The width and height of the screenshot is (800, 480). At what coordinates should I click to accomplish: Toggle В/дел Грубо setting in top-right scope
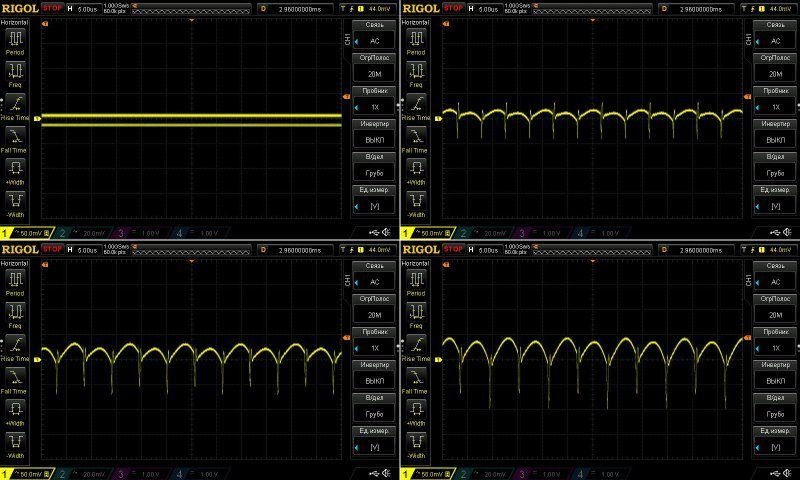775,167
